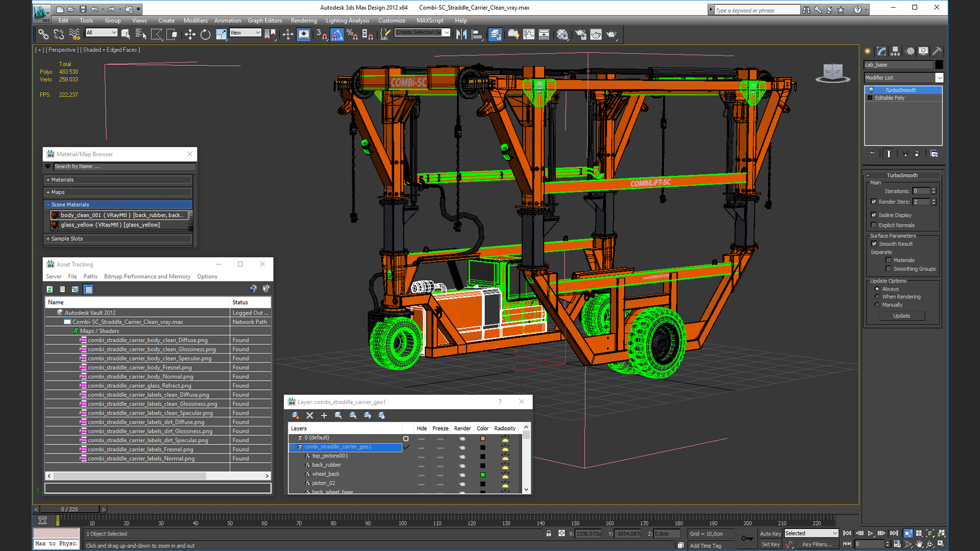The width and height of the screenshot is (980, 551).
Task: Activate Select and Move tool
Action: pos(190,34)
